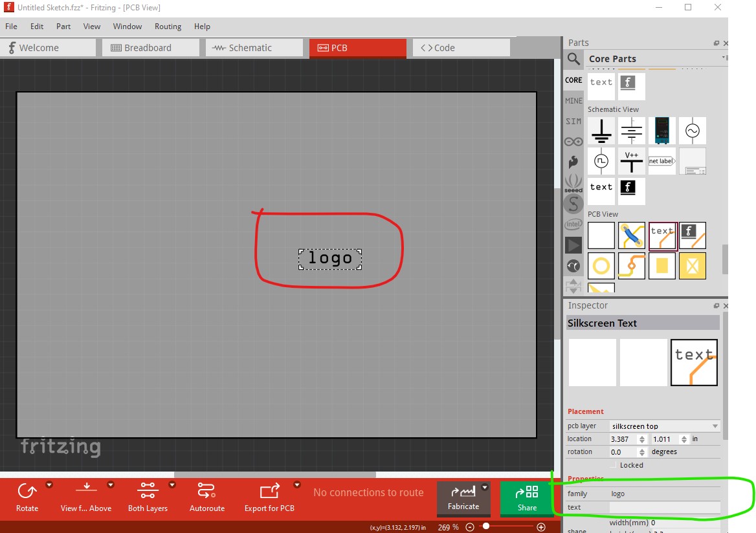Click the text property input field
The image size is (756, 533).
664,508
